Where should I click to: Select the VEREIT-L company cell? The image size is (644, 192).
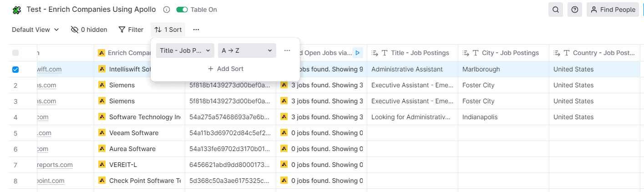[x=139, y=165]
